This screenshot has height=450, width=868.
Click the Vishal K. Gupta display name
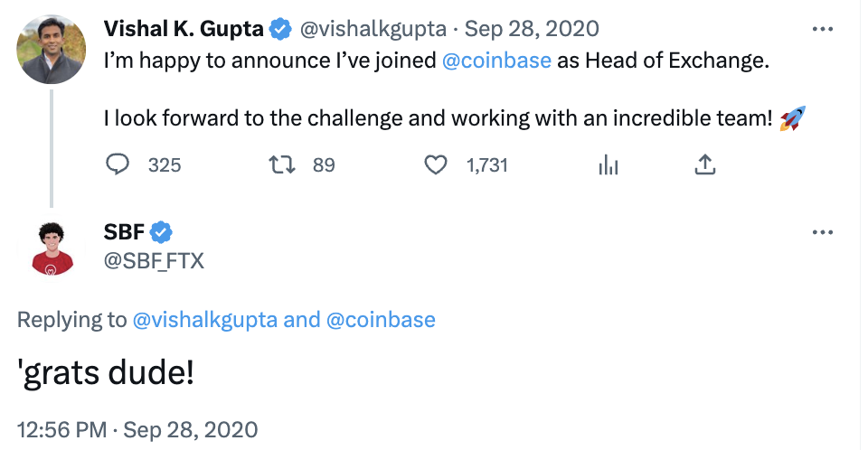184,29
